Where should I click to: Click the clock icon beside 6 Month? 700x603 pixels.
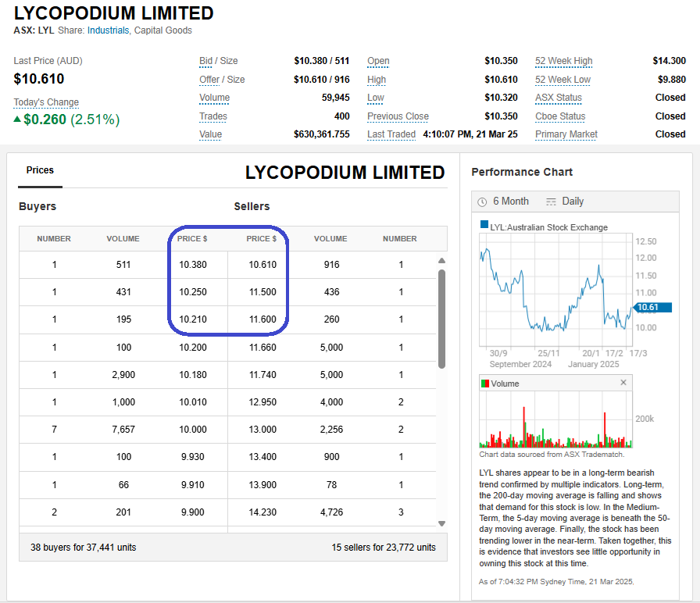[x=482, y=202]
